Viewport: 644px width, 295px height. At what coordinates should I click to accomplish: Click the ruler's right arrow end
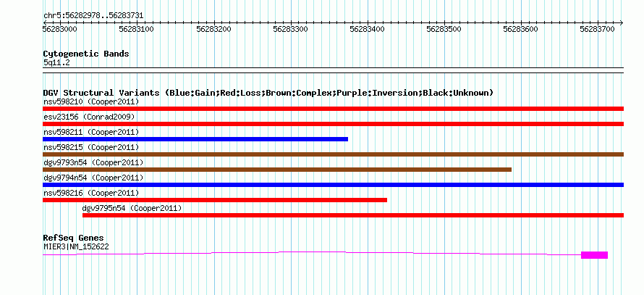pyautogui.click(x=622, y=22)
